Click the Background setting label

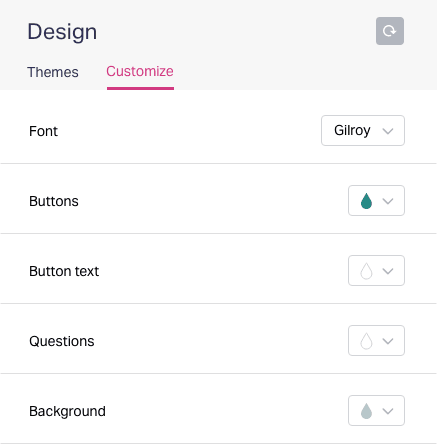pos(67,411)
